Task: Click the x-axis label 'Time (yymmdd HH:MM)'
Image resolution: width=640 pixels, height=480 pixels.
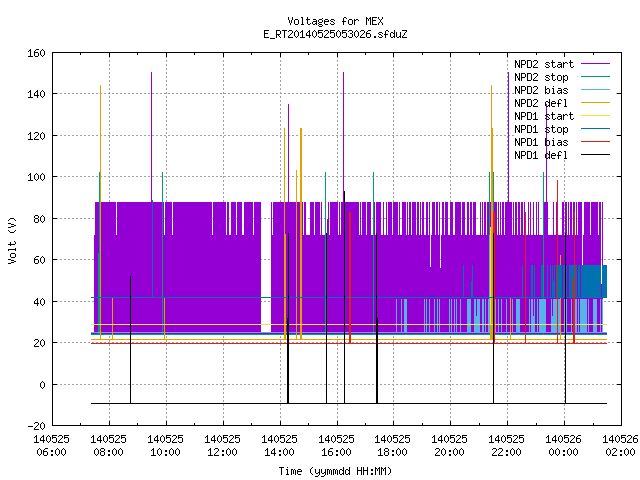Action: [x=335, y=471]
